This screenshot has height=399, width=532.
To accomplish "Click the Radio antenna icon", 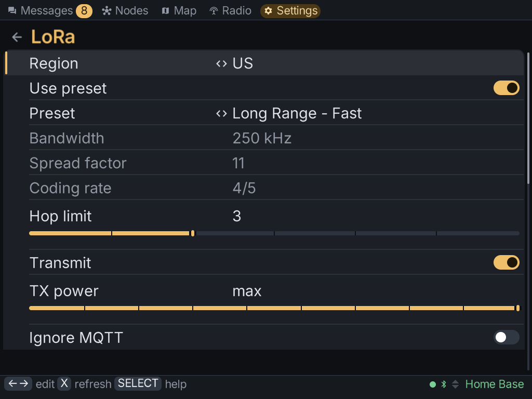I will coord(214,11).
